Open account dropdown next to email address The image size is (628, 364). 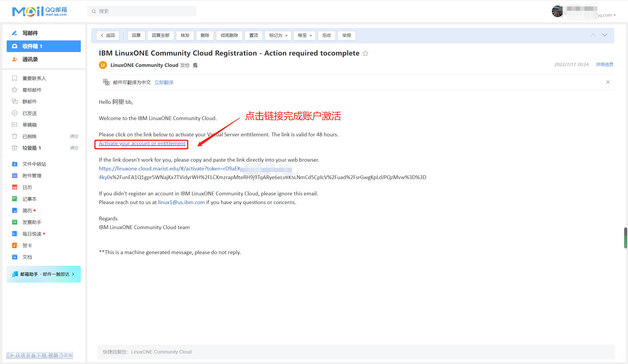click(x=615, y=15)
